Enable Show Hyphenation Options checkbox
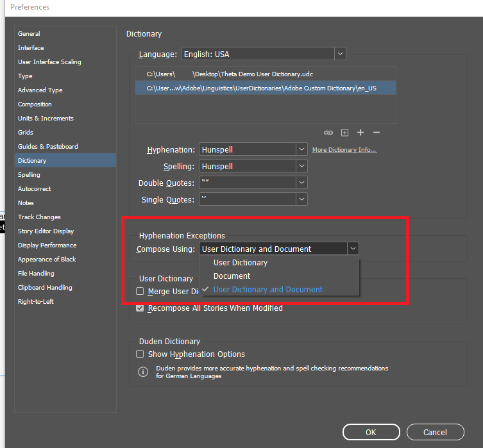 pyautogui.click(x=140, y=354)
